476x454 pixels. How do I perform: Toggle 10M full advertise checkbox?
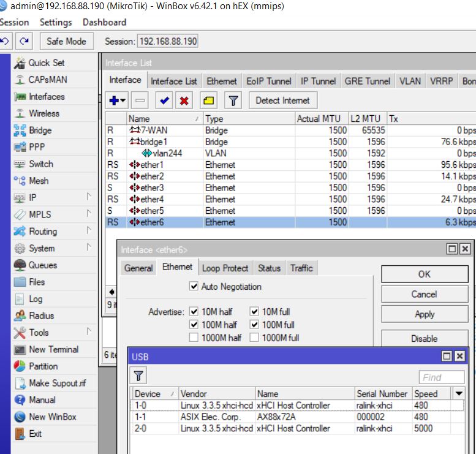tap(254, 311)
